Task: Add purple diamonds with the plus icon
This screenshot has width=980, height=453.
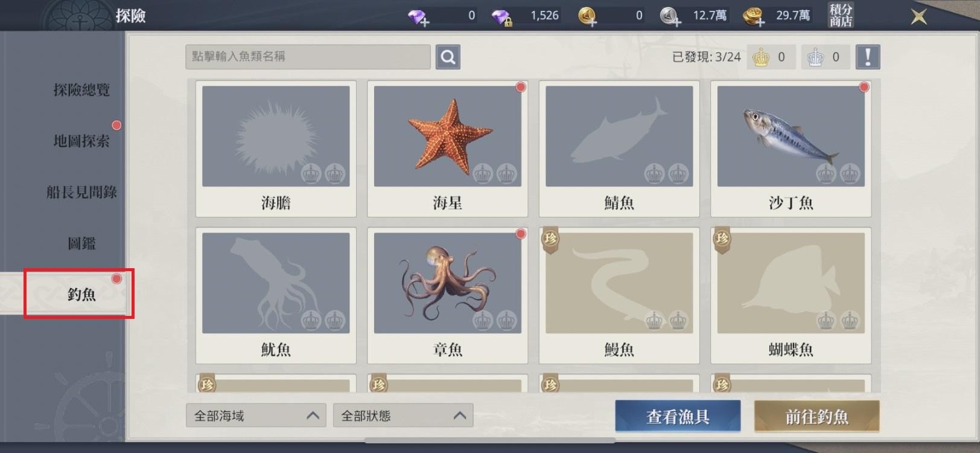Action: coord(418,16)
